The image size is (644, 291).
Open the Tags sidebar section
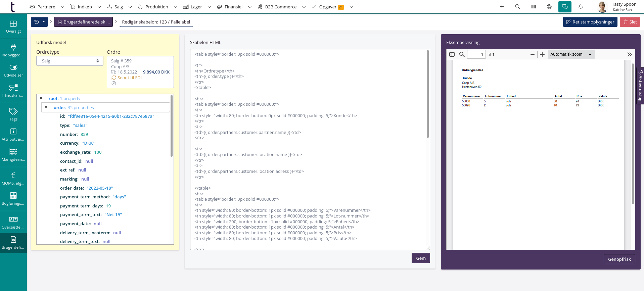tap(13, 114)
